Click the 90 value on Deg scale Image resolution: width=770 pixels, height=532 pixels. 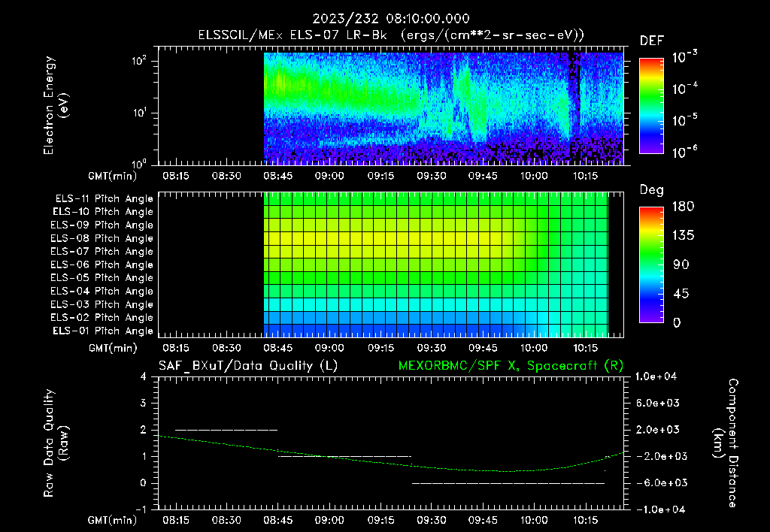click(681, 264)
